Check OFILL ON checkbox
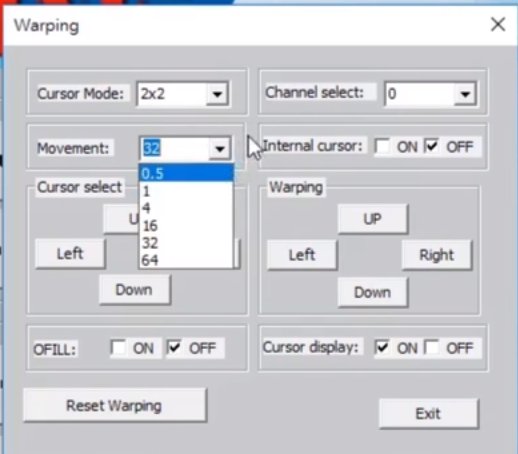Screen dimensions: 518x454 coord(118,348)
